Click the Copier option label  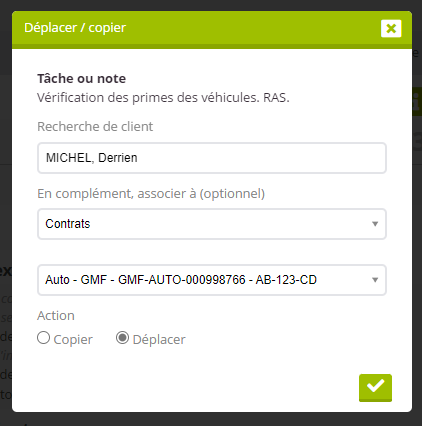tap(73, 339)
